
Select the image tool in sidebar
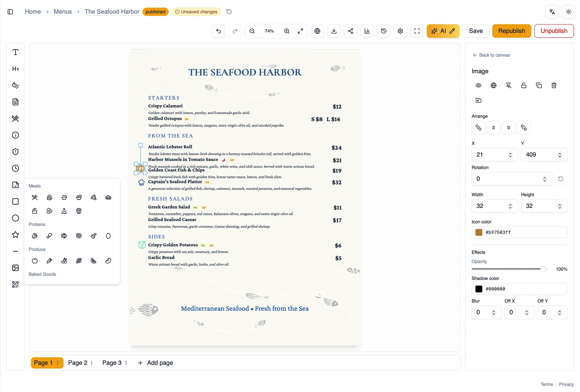pos(15,268)
